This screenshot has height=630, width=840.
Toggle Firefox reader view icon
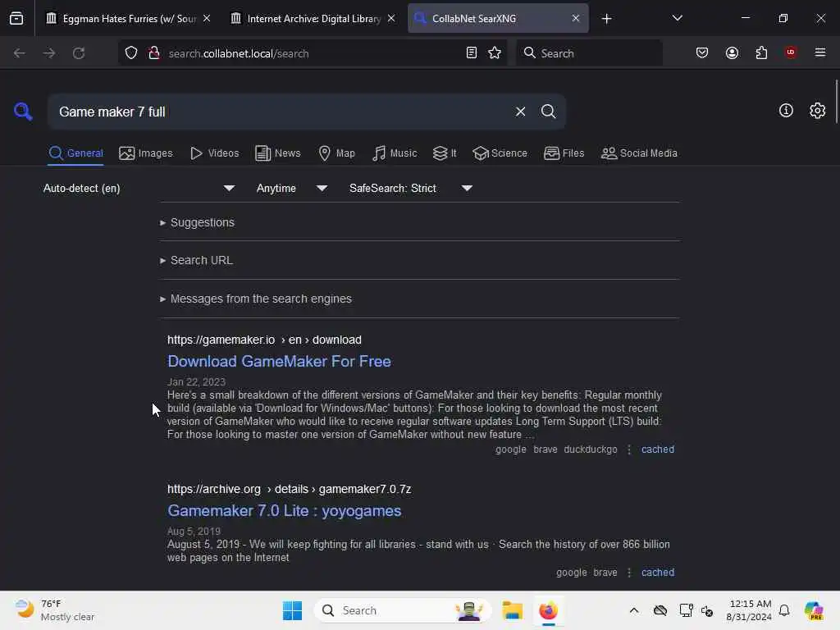(472, 52)
